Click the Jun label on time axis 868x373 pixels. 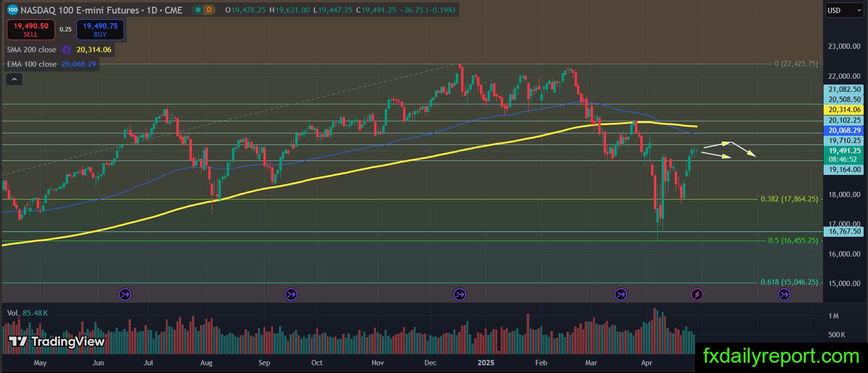(98, 363)
